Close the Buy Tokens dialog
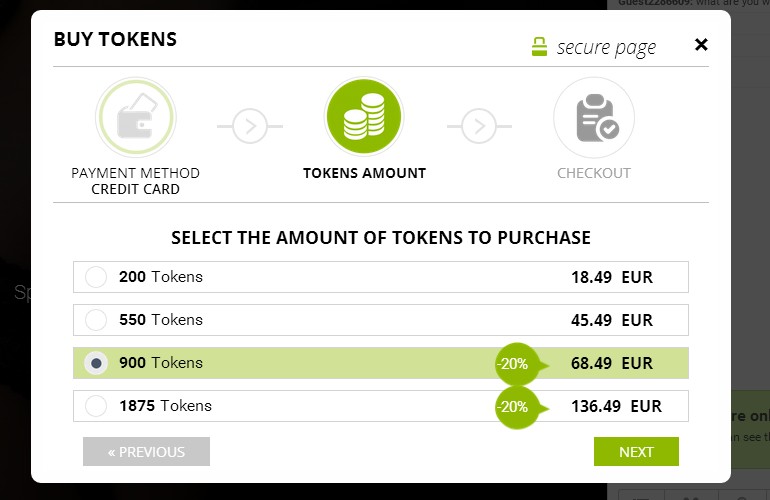This screenshot has width=770, height=500. pyautogui.click(x=701, y=45)
